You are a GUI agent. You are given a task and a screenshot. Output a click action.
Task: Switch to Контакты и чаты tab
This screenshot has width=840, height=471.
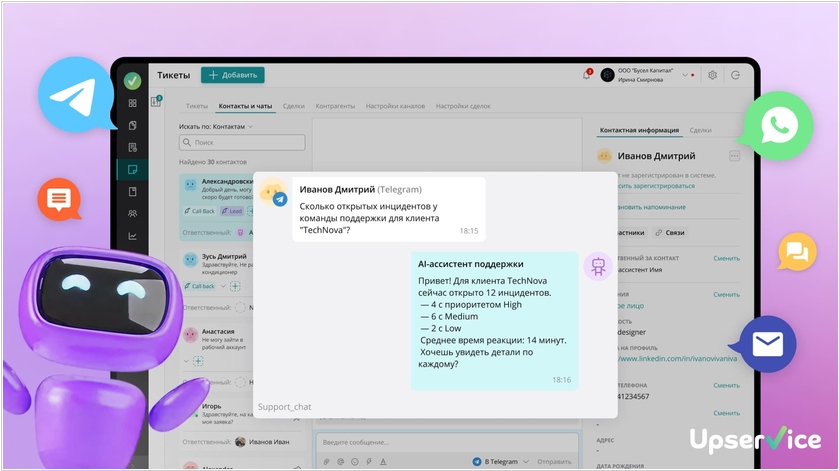click(245, 106)
